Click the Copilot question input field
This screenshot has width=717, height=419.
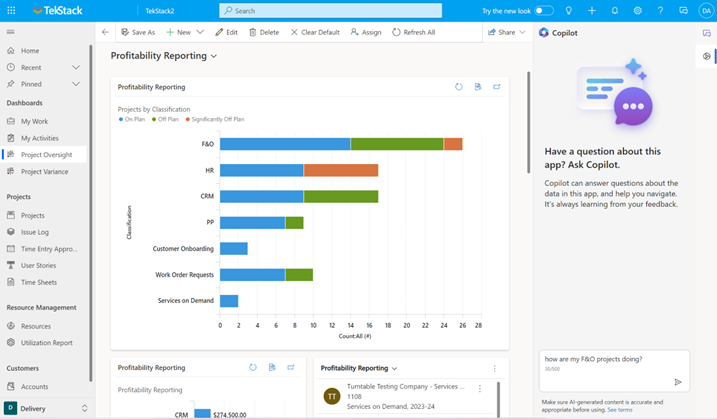click(x=614, y=371)
